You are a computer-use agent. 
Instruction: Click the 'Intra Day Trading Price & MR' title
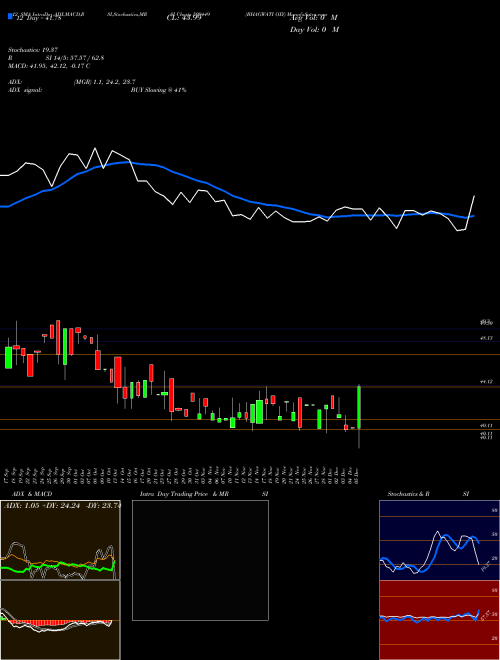pos(184,494)
